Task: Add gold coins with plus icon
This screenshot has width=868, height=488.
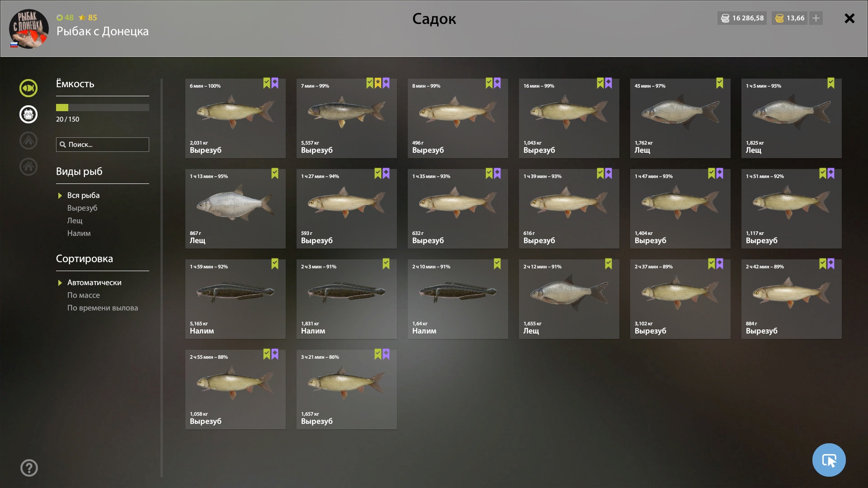Action: click(x=816, y=18)
